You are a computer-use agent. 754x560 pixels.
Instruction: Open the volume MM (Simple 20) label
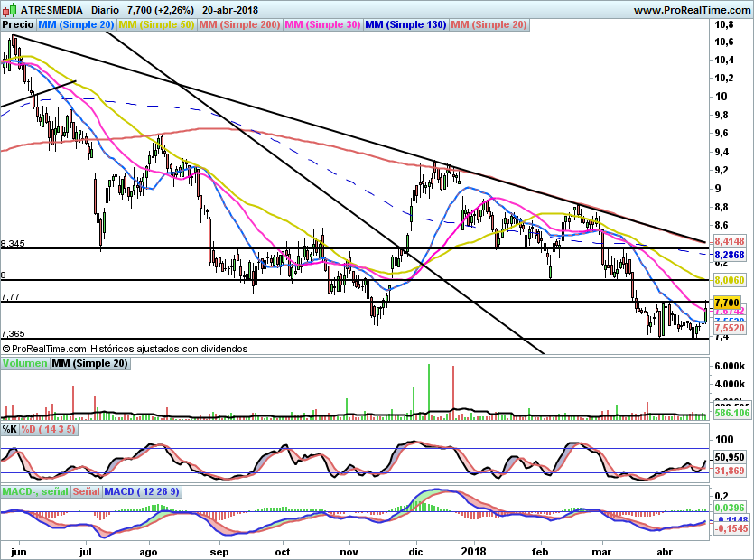point(89,364)
